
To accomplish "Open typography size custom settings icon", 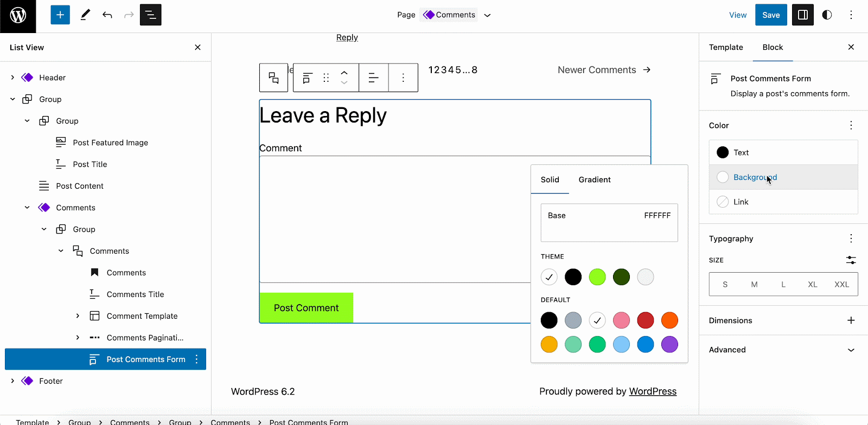I will tap(851, 260).
